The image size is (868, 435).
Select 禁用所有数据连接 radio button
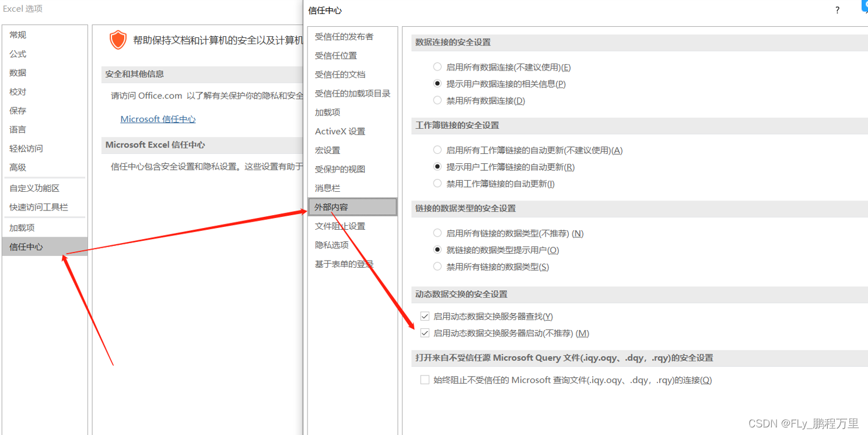(437, 100)
